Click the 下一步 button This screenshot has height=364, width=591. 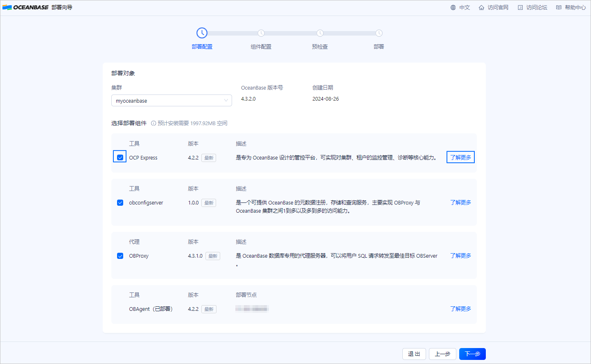coord(472,354)
